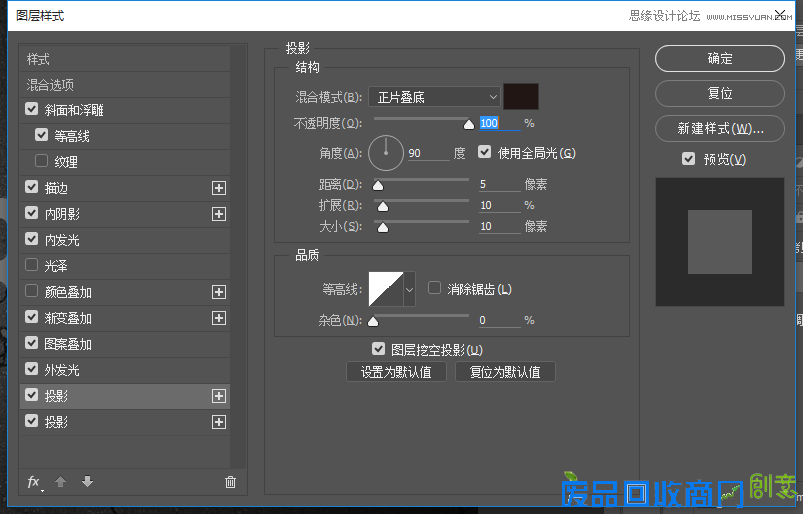This screenshot has width=803, height=514.
Task: Toggle 描边 effect checkbox
Action: pos(32,187)
